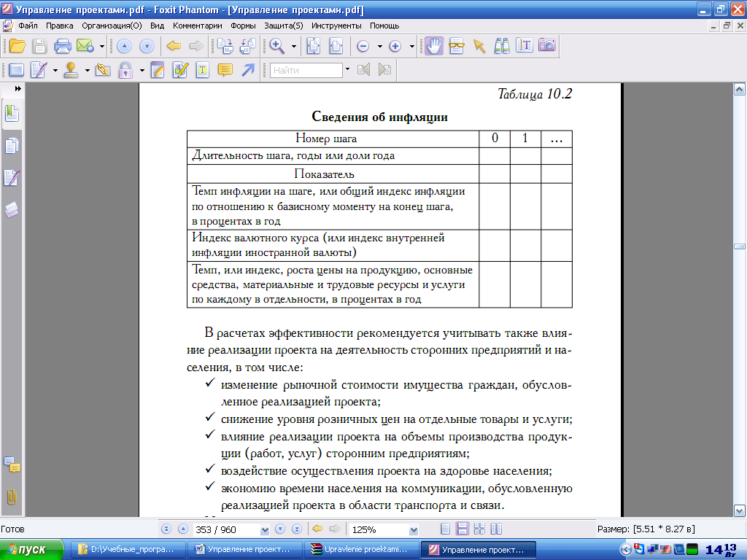Image resolution: width=747 pixels, height=560 pixels.
Task: Switch to continuous facing layout
Action: pos(496,529)
